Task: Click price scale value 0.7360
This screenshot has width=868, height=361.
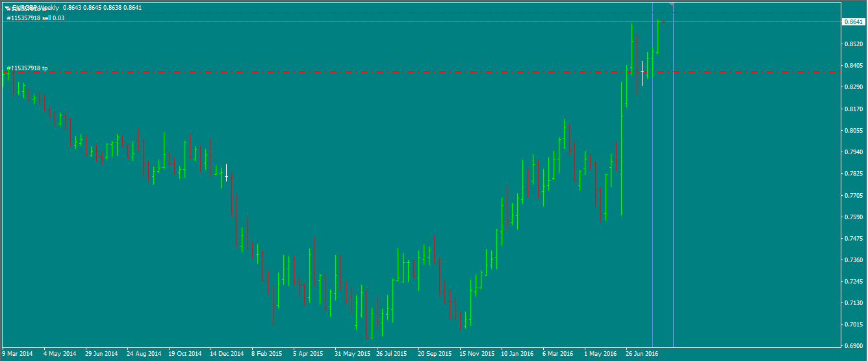Action: (853, 260)
